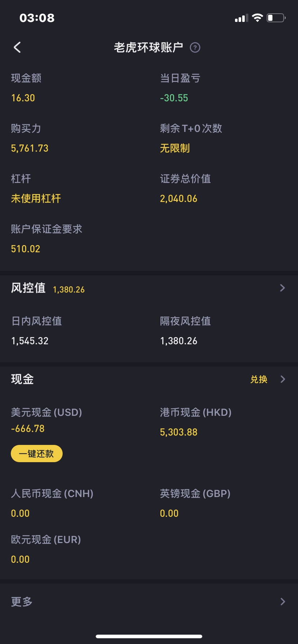Tap the Wi-Fi status icon
The width and height of the screenshot is (298, 644).
coord(257,18)
